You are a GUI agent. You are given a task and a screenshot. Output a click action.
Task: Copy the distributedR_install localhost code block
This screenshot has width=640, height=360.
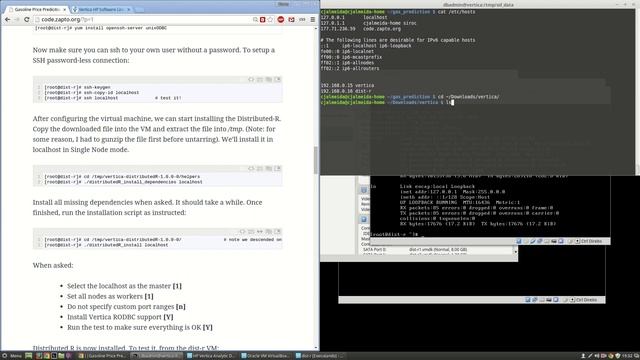[x=269, y=231]
